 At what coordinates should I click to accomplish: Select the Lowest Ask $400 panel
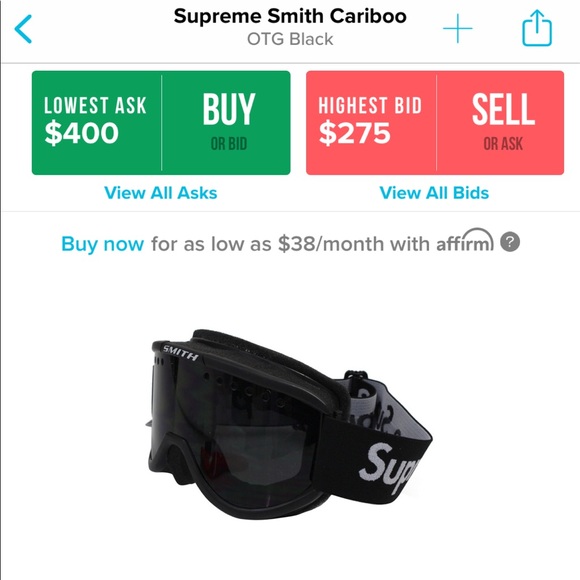(x=97, y=123)
